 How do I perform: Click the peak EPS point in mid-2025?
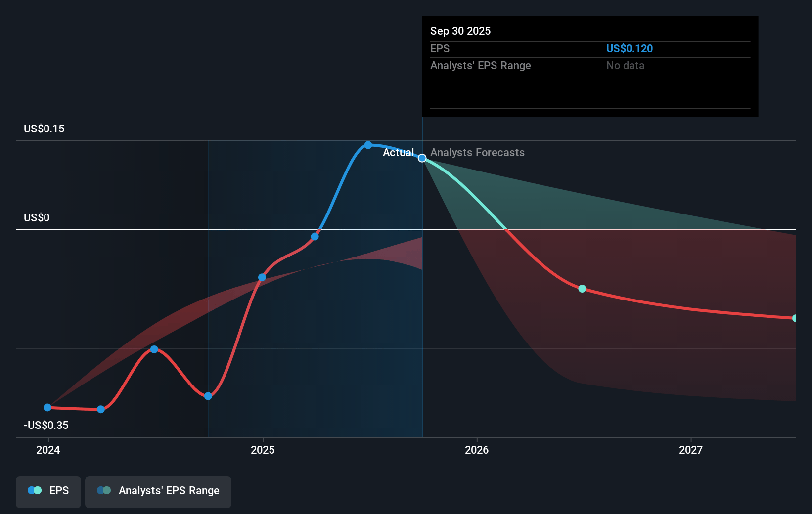click(x=368, y=145)
